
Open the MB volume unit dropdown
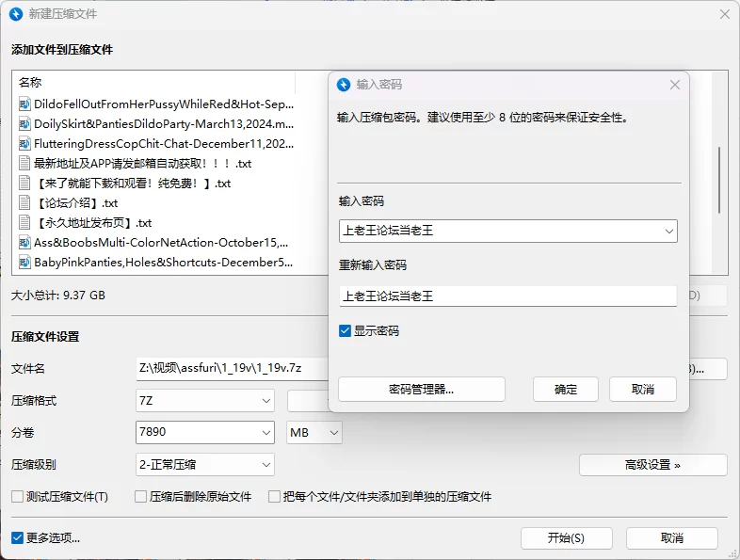pyautogui.click(x=314, y=433)
